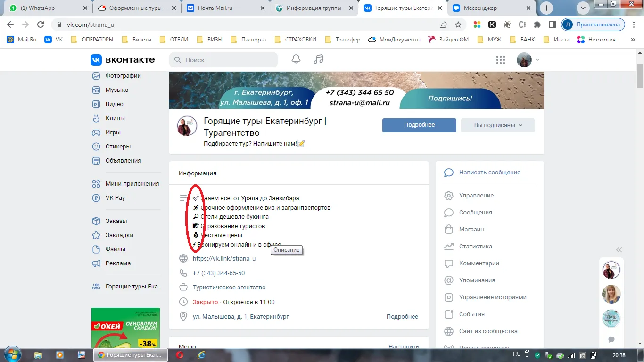
Task: Open community Сообщения
Action: pos(468,213)
